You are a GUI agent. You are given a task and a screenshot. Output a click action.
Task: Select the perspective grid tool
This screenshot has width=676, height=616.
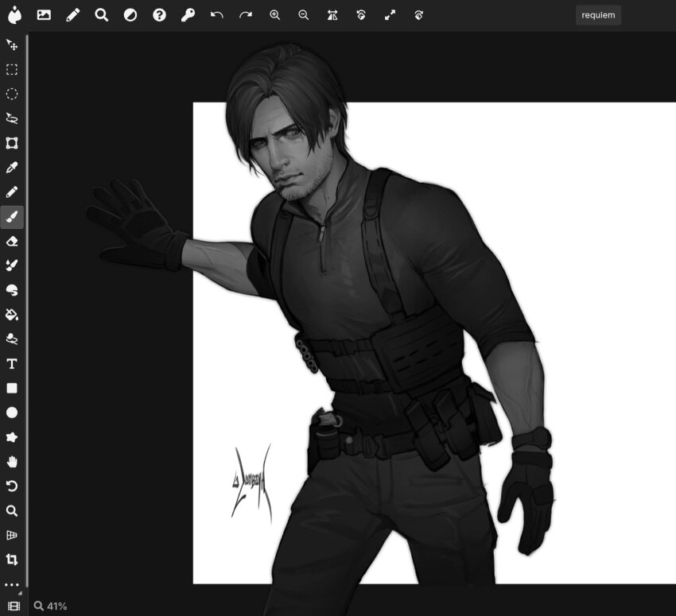[x=12, y=536]
